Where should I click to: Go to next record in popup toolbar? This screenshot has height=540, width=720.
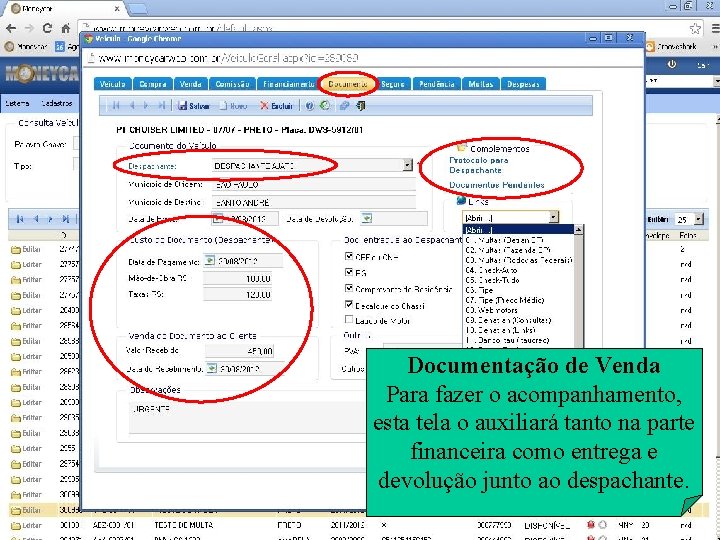coord(146,106)
